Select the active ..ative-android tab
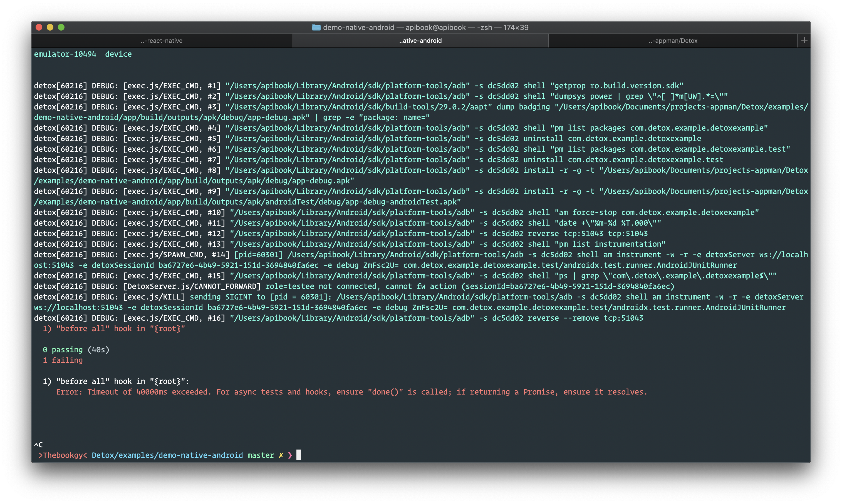The image size is (842, 504). tap(420, 40)
